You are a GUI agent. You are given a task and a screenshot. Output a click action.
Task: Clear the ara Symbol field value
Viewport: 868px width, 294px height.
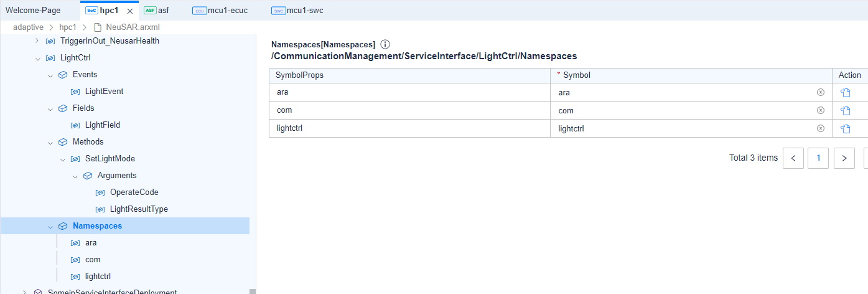821,92
